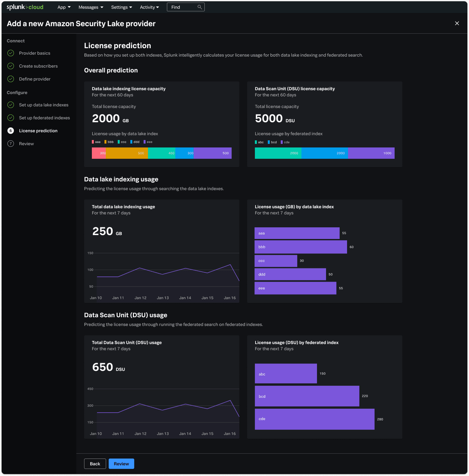
Task: Go to Set up federated indexes step
Action: [44, 118]
